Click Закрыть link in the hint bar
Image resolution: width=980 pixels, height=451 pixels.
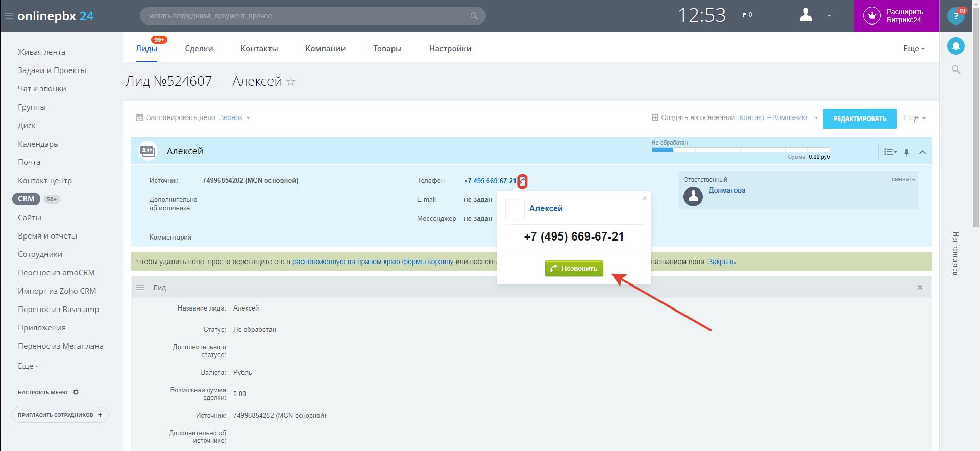click(x=722, y=262)
